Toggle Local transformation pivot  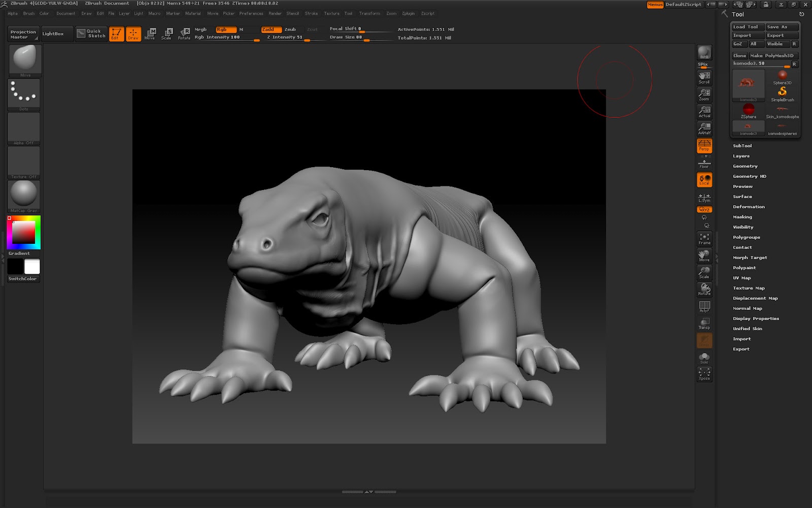(x=704, y=179)
